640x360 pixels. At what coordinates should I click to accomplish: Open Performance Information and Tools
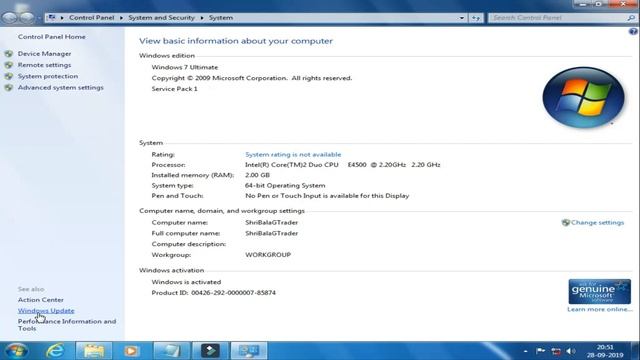67,325
